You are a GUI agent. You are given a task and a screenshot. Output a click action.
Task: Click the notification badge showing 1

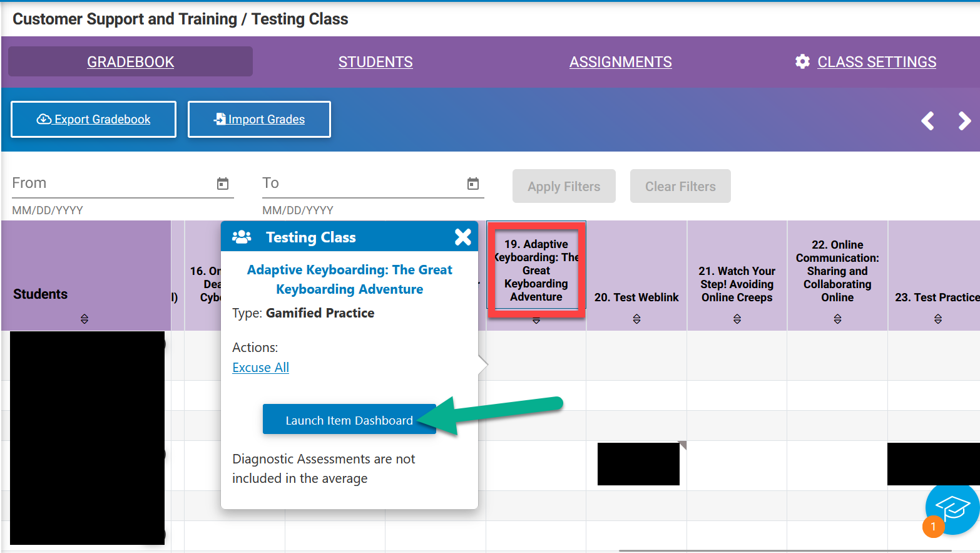click(933, 527)
